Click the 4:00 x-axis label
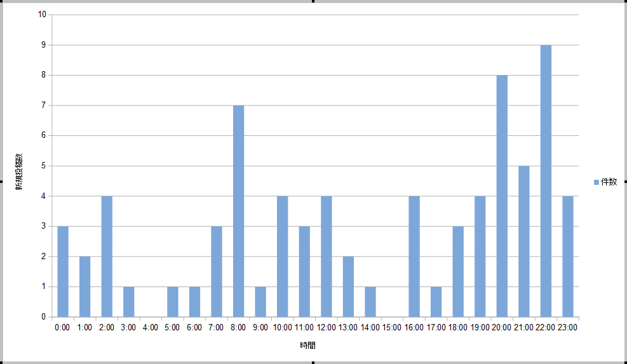 pyautogui.click(x=151, y=327)
